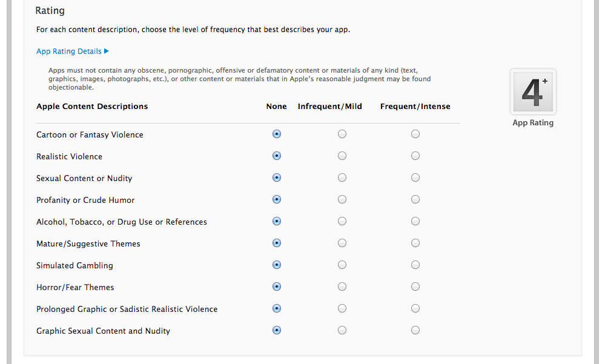Click the Rating section heading
608x364 pixels.
tap(50, 10)
